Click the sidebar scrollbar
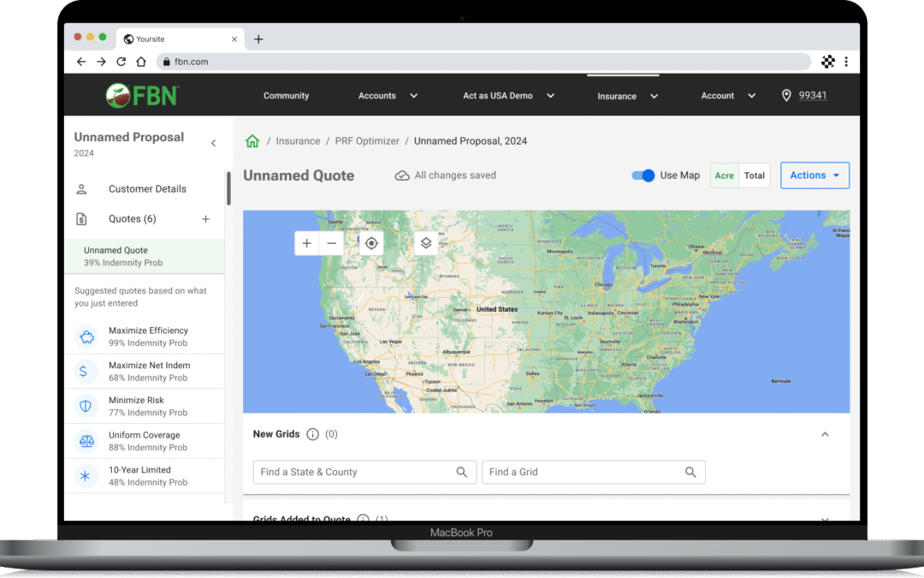The width and height of the screenshot is (924, 578). click(x=228, y=188)
